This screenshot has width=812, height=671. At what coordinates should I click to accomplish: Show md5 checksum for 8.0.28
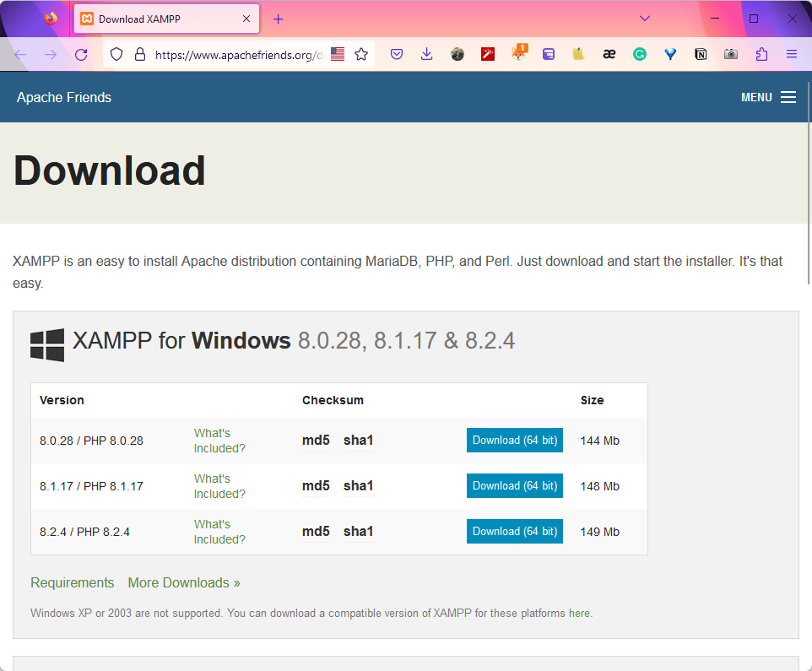click(x=316, y=440)
